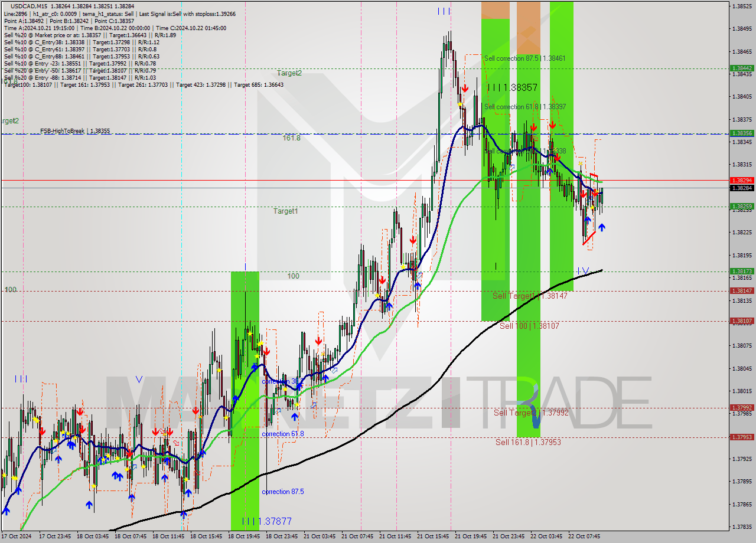
Task: Click the green Target1 label
Action: [x=285, y=211]
